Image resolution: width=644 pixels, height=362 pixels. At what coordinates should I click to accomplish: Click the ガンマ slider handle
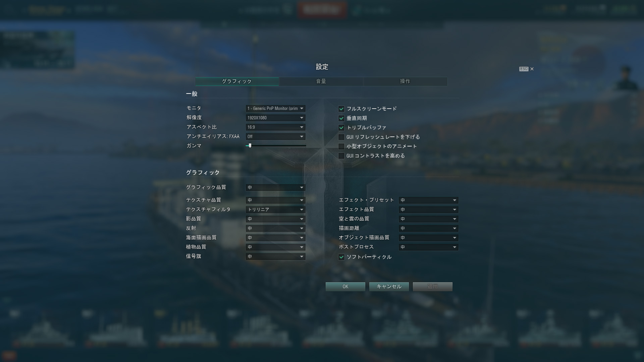(250, 146)
